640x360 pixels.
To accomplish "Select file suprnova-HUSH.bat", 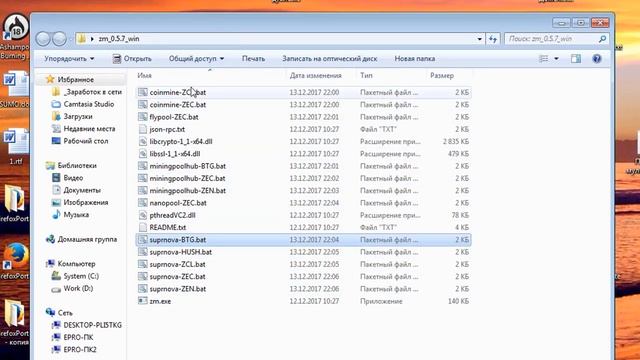I will (180, 252).
